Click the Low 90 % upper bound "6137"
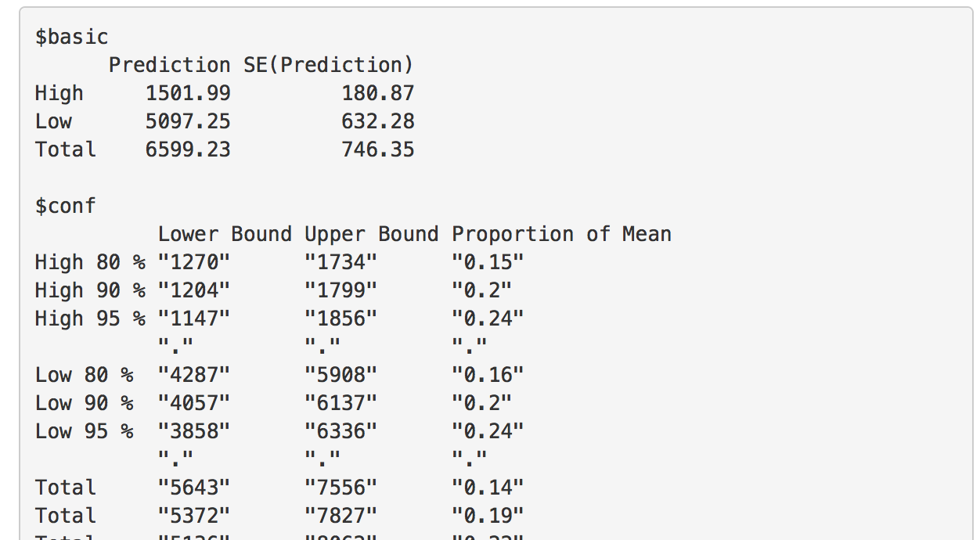The height and width of the screenshot is (540, 980). (340, 403)
